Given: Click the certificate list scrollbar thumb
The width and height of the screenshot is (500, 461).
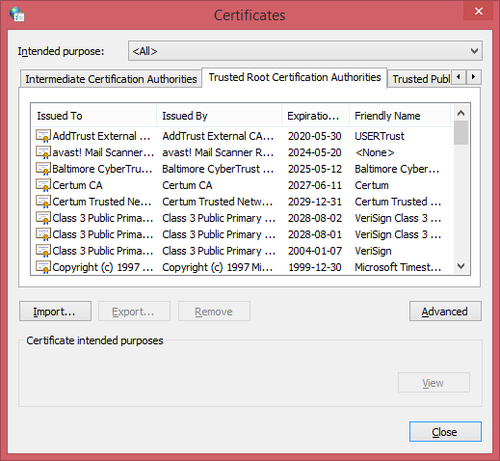Looking at the screenshot, I should [461, 133].
